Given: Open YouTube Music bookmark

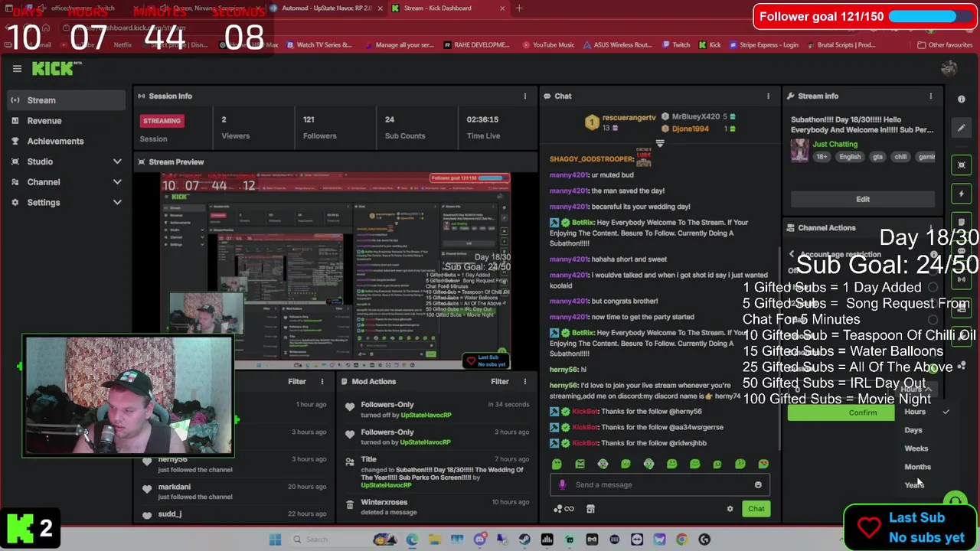Looking at the screenshot, I should 548,45.
